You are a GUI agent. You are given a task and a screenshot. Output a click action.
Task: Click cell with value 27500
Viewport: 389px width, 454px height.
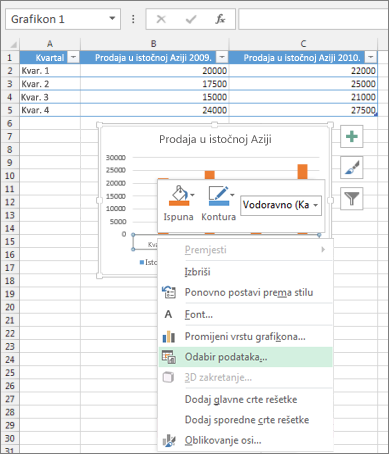coord(303,110)
